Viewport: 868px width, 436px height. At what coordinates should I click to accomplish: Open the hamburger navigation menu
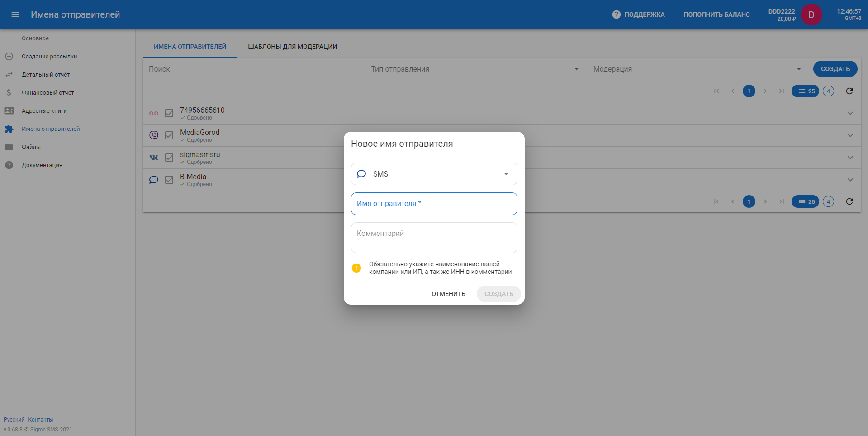15,14
